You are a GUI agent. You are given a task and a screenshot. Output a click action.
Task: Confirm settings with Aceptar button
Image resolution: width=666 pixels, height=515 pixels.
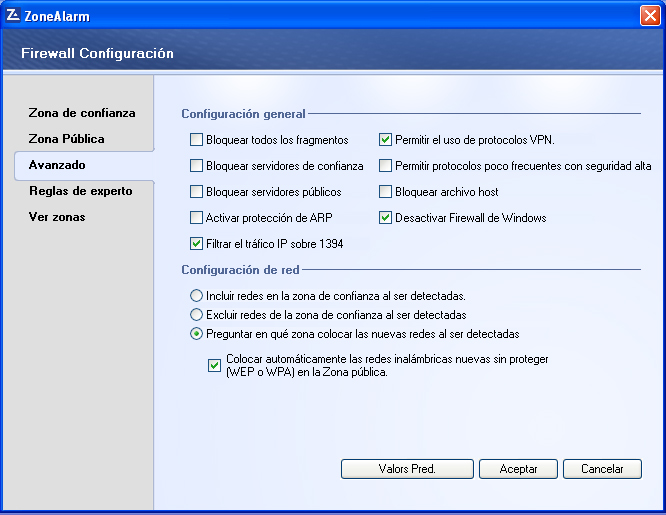(x=518, y=469)
